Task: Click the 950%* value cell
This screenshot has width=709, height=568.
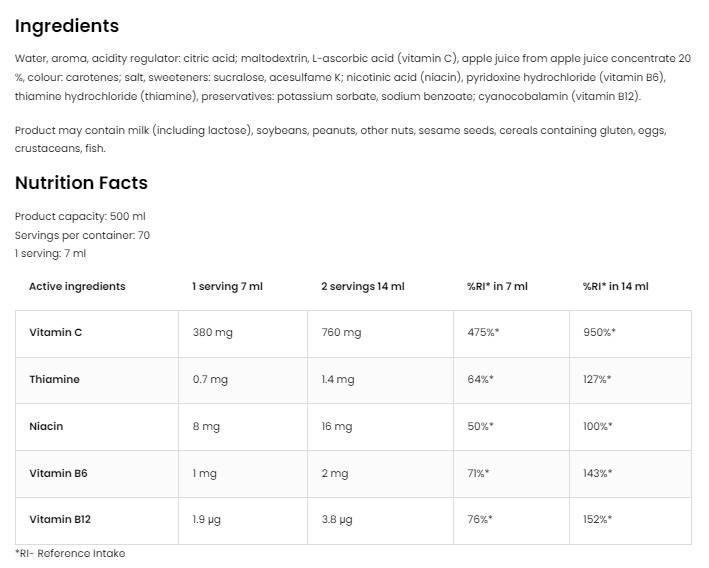Action: point(599,333)
